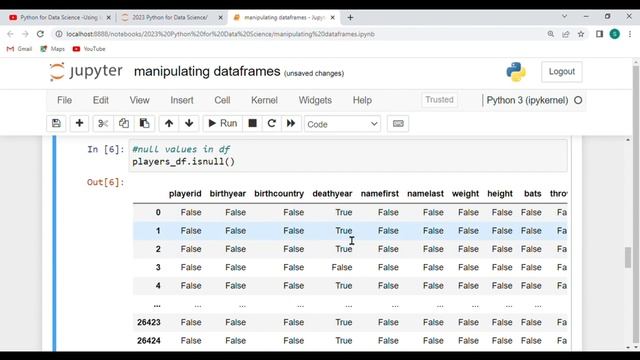The image size is (640, 360).
Task: Open cell type Code dropdown
Action: coord(342,124)
